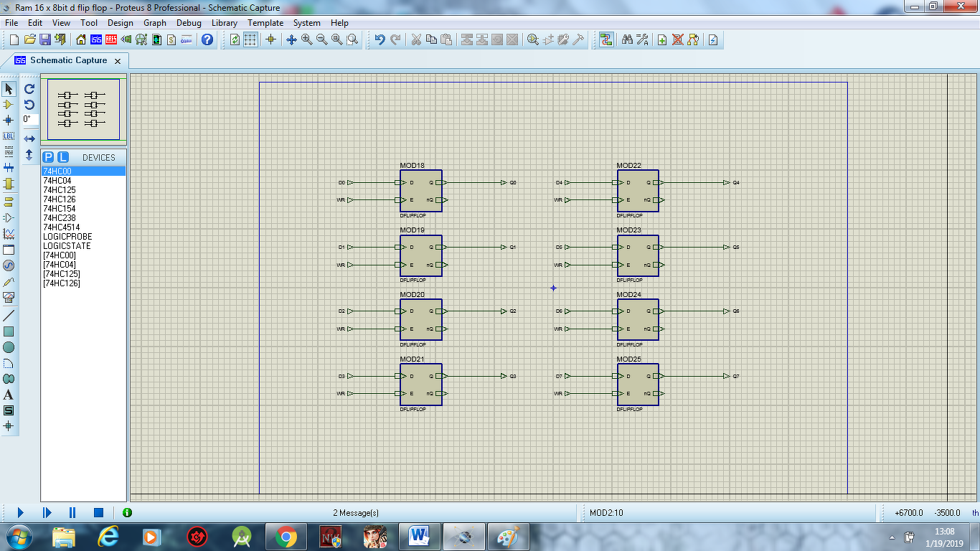The height and width of the screenshot is (551, 980).
Task: Select Graph Mode
Action: [9, 233]
